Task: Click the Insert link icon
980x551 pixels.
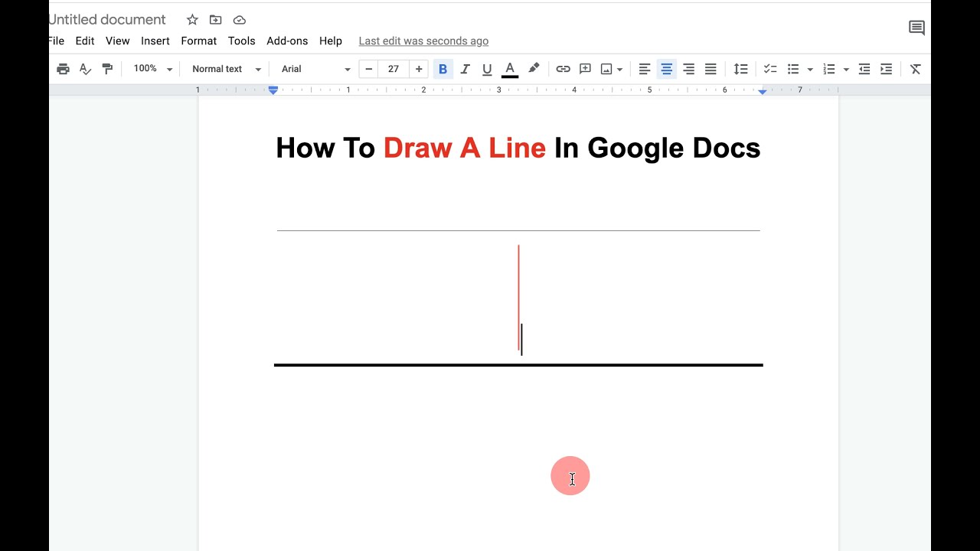Action: (563, 69)
